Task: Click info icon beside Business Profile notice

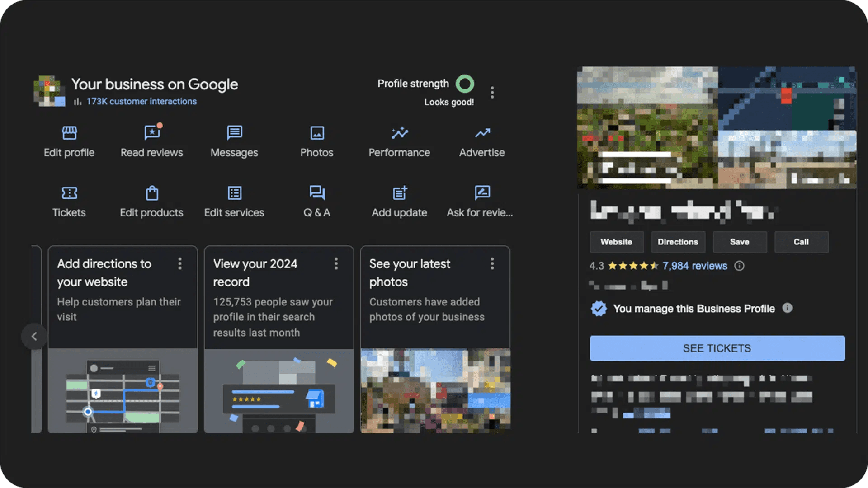Action: pos(788,308)
